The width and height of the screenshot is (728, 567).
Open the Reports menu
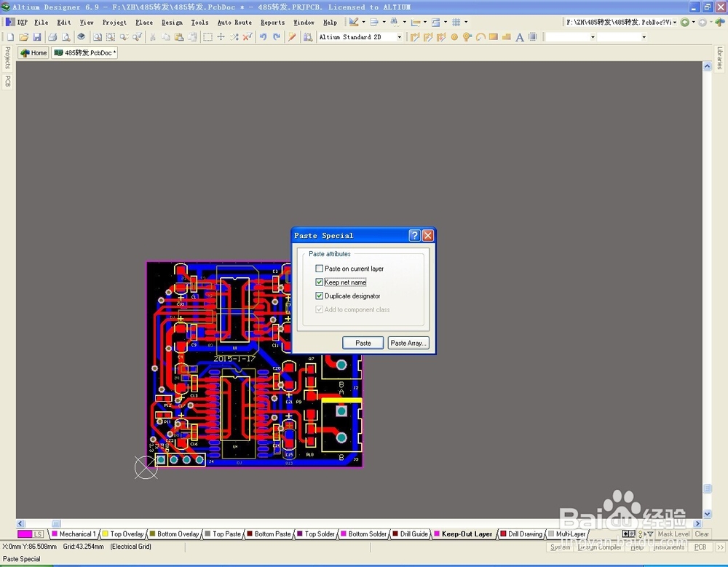click(x=272, y=23)
